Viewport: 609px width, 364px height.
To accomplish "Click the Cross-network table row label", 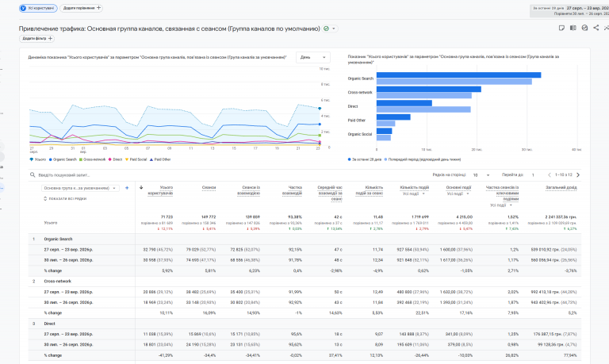I will tap(57, 282).
